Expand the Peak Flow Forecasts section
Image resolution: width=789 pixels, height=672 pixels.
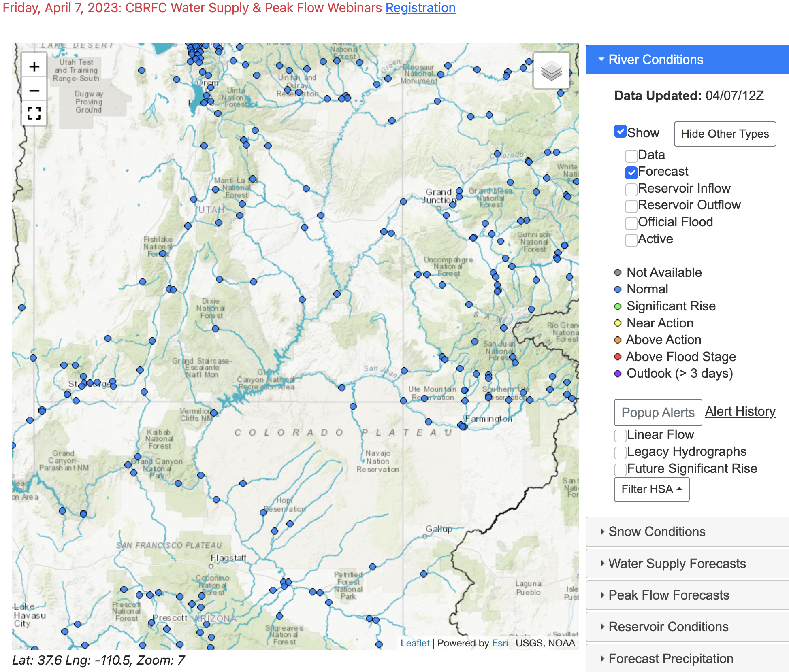(x=668, y=595)
